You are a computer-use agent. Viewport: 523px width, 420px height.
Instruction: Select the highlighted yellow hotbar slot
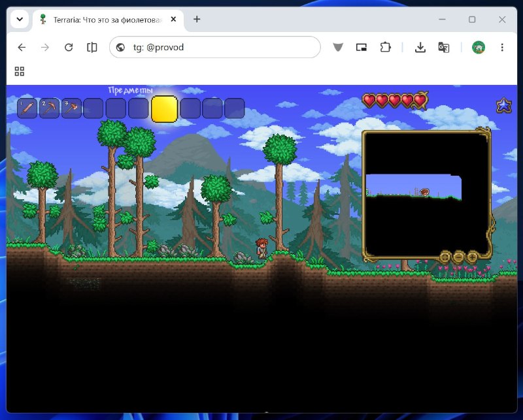165,109
